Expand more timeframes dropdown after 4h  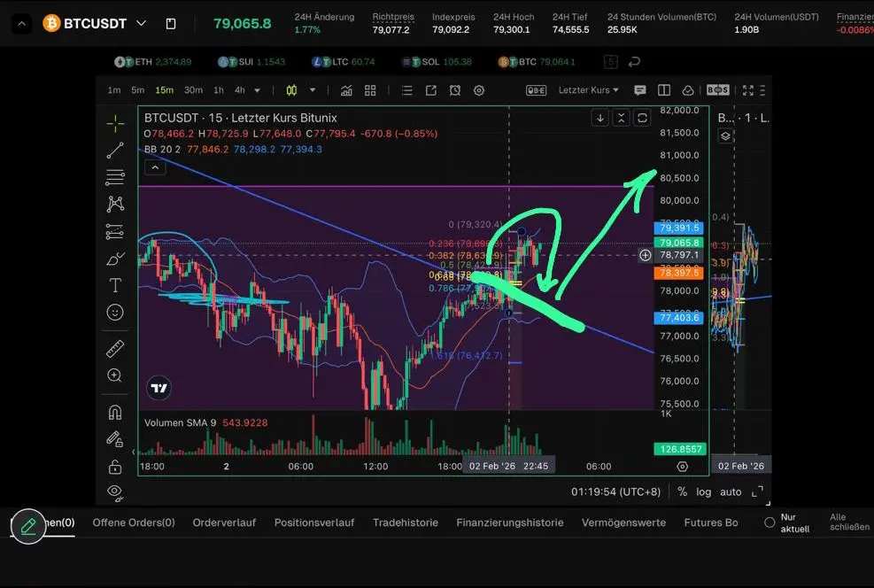click(257, 90)
